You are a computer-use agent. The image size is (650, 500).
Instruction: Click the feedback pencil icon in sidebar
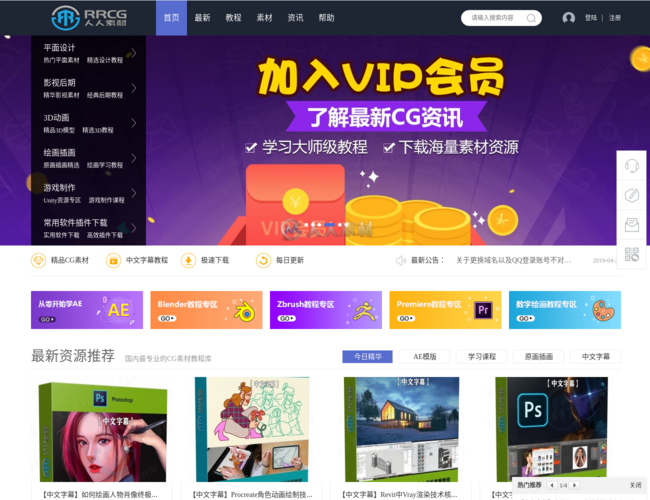(631, 195)
